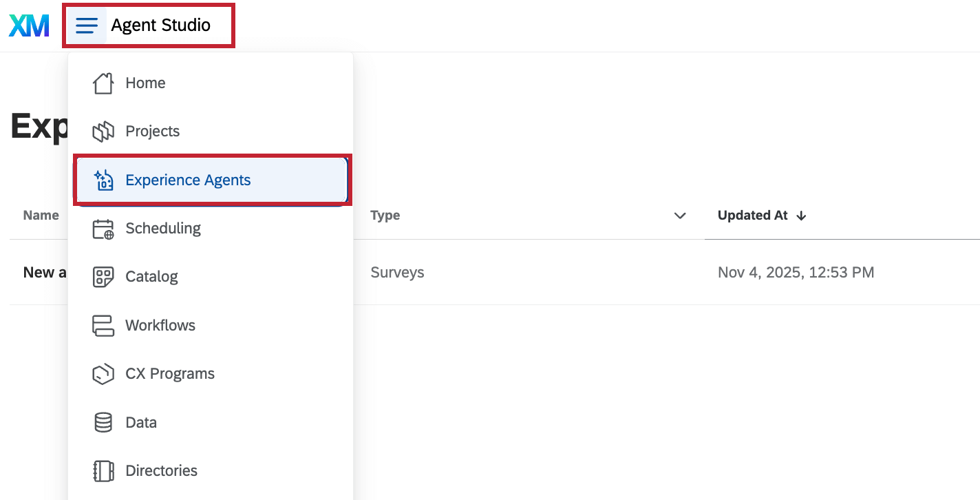This screenshot has height=500, width=980.
Task: Open Directories via its notebook icon
Action: (103, 470)
